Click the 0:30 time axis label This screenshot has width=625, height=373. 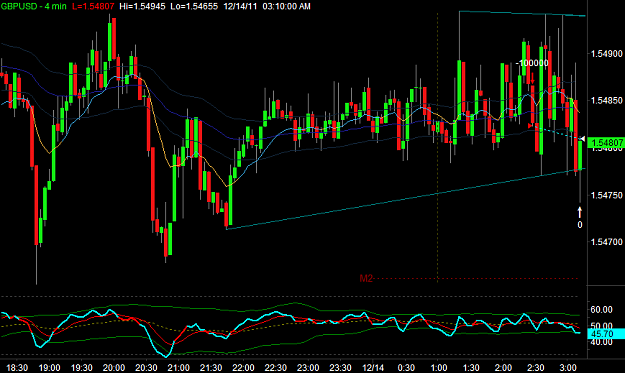click(x=406, y=367)
